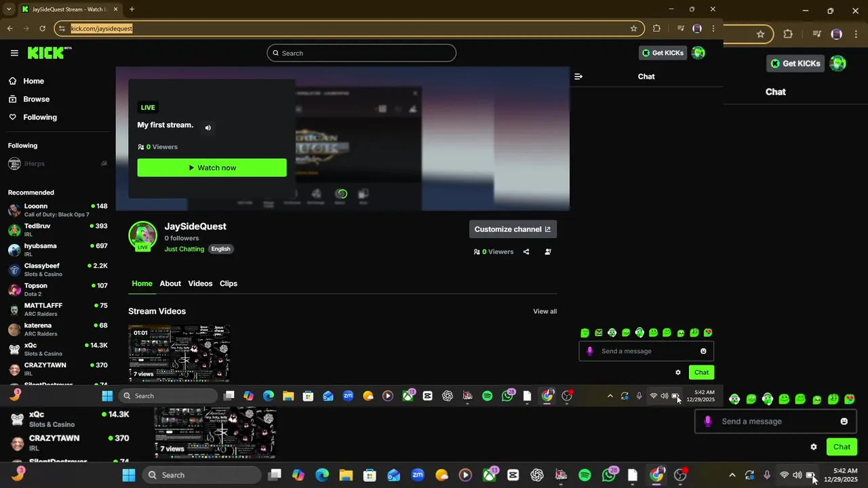Open katerena channel in Recommended

[x=58, y=329]
